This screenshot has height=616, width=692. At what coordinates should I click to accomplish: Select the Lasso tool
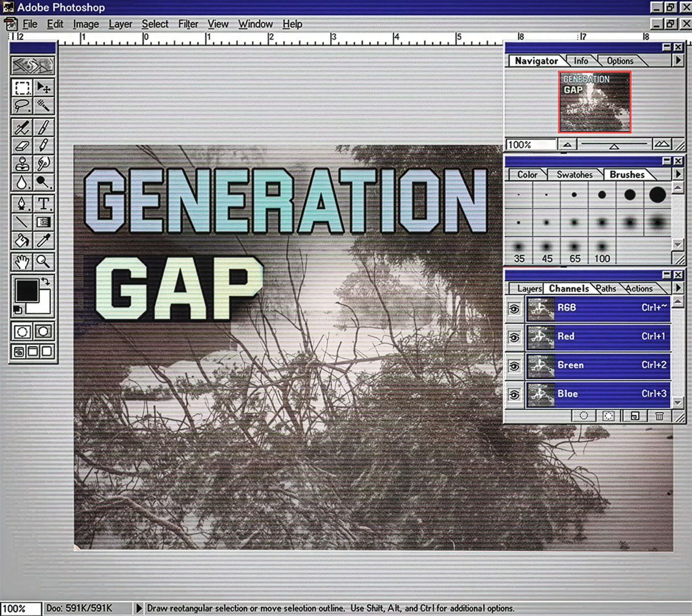pos(22,106)
